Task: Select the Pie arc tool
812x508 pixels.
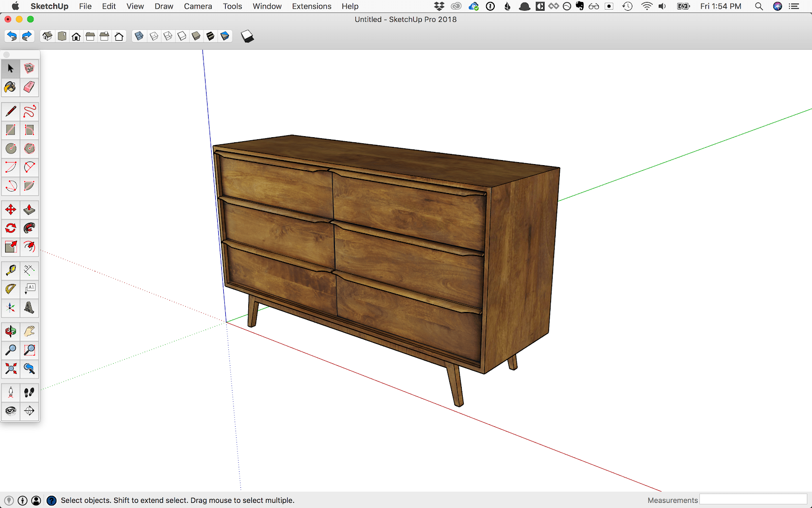Action: (x=29, y=186)
